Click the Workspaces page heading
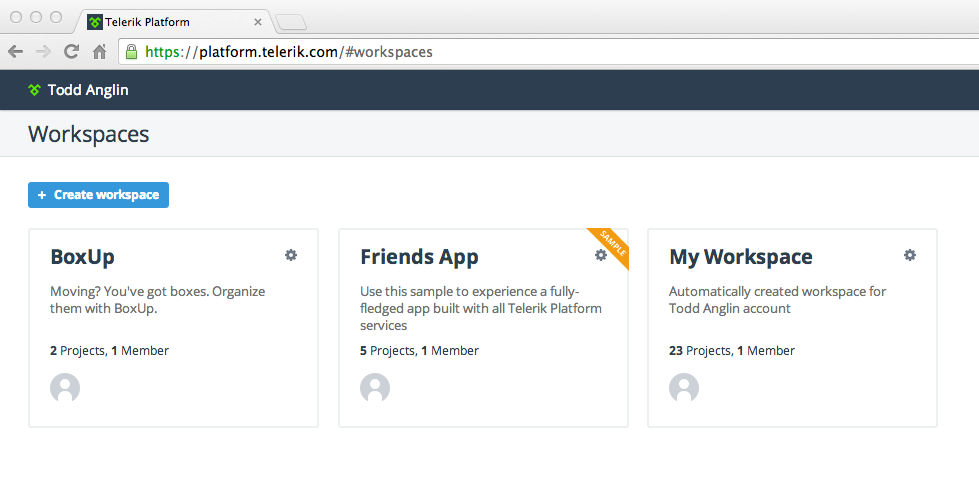The image size is (979, 491). pyautogui.click(x=89, y=134)
